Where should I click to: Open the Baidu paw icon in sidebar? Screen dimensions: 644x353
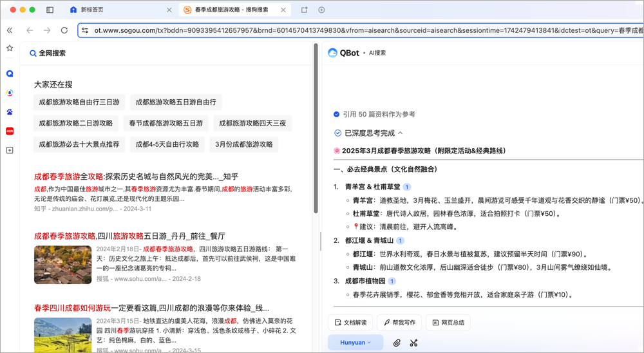pos(10,111)
